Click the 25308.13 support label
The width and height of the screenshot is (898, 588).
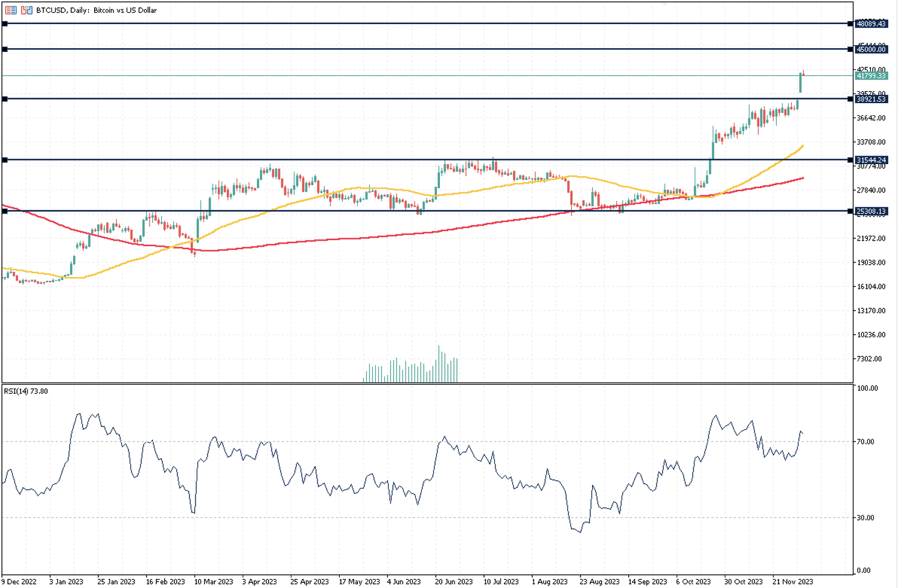point(871,211)
